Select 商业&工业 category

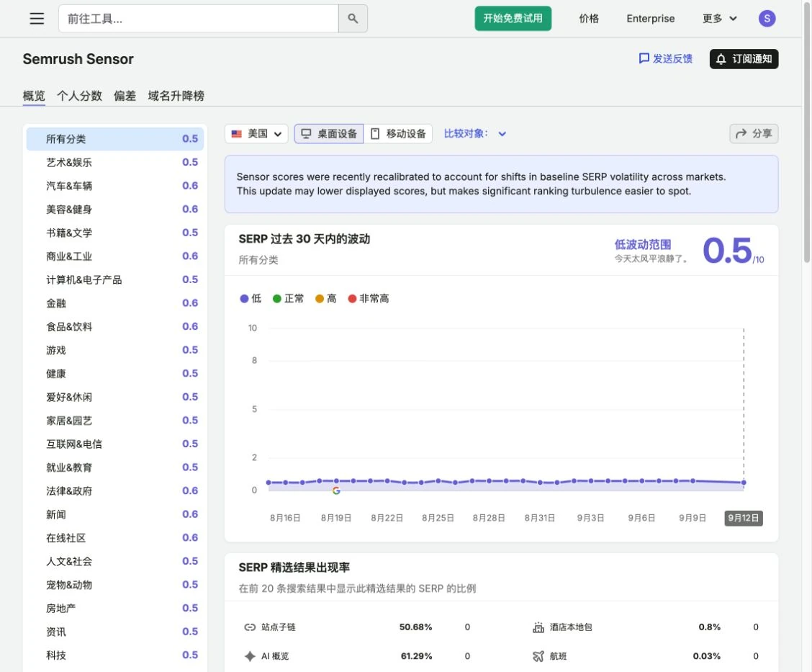pos(115,256)
